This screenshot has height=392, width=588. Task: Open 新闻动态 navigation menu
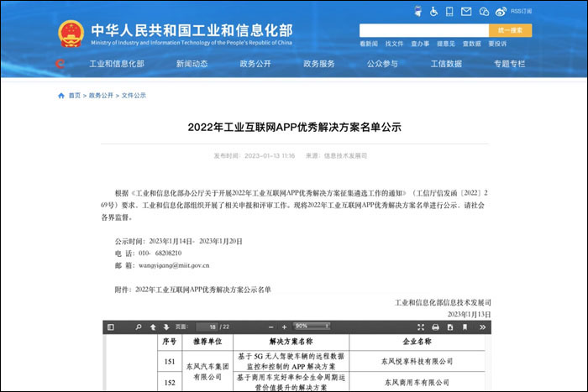pyautogui.click(x=192, y=64)
